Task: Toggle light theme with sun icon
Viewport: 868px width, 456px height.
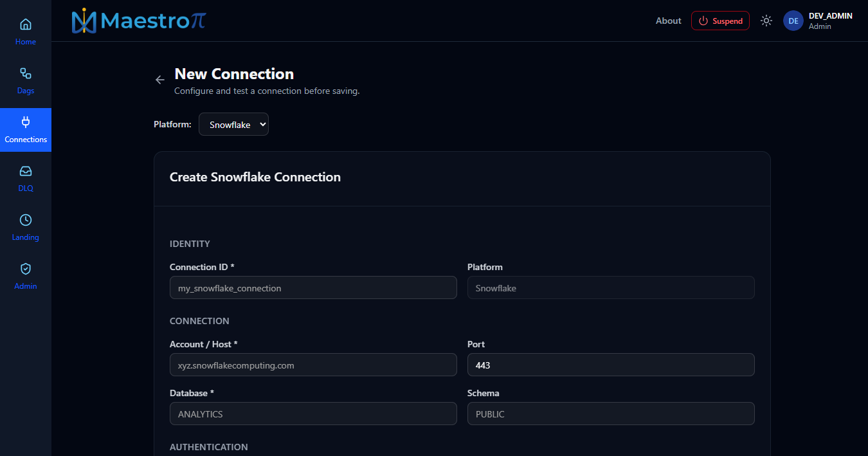Action: pyautogui.click(x=766, y=21)
